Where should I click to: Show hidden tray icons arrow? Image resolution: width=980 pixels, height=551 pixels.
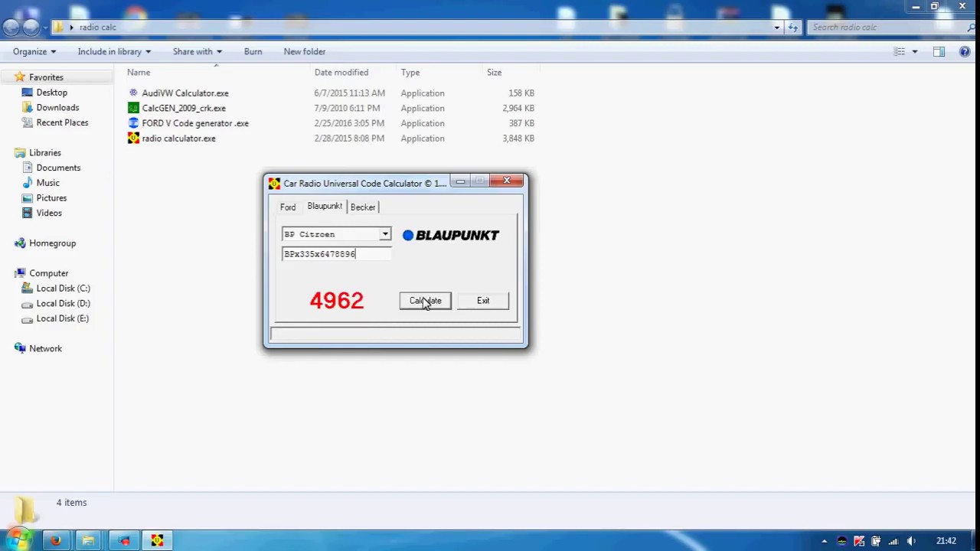click(825, 541)
